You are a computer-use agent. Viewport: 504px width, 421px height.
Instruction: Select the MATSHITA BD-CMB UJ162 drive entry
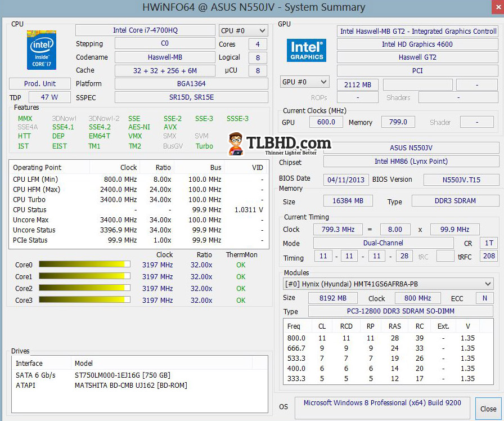(x=139, y=385)
